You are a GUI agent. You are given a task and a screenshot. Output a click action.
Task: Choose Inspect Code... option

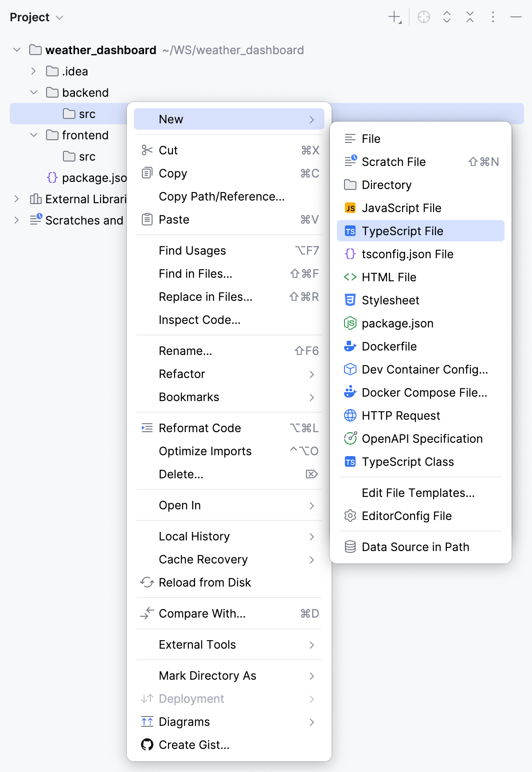229,319
